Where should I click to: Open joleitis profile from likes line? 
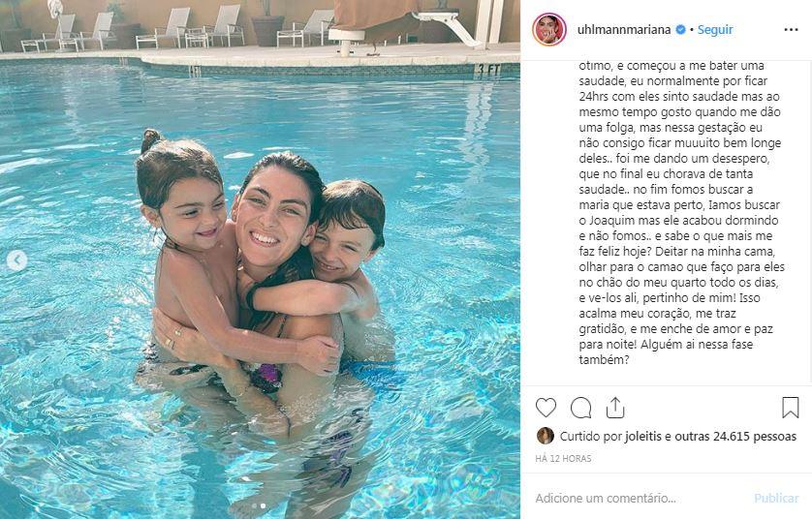tap(643, 437)
